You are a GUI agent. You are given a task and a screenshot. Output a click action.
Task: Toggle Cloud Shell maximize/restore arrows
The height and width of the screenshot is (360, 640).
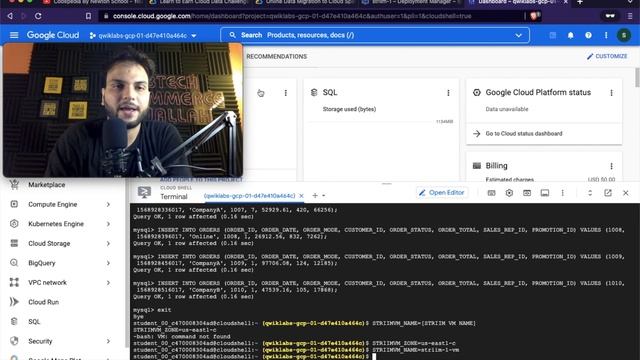pos(590,193)
